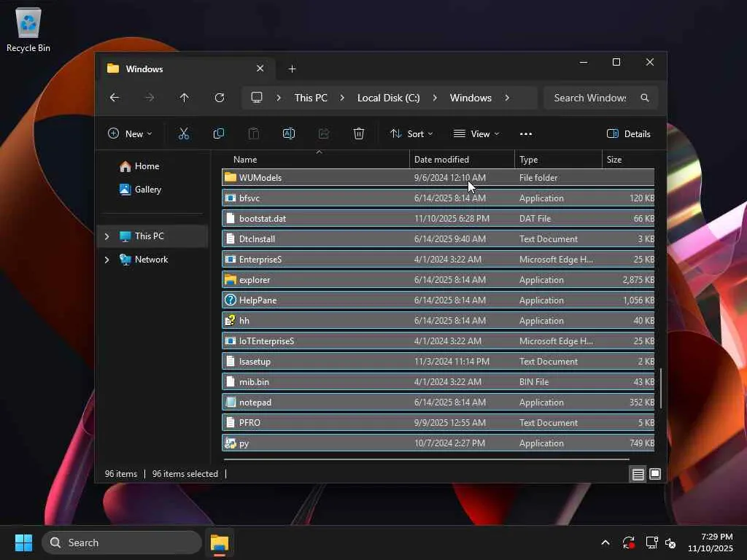Viewport: 747px width, 560px height.
Task: Select the py application icon
Action: pos(231,443)
